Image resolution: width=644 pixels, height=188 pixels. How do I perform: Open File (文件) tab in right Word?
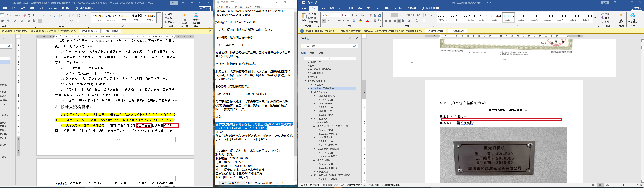coord(304,8)
